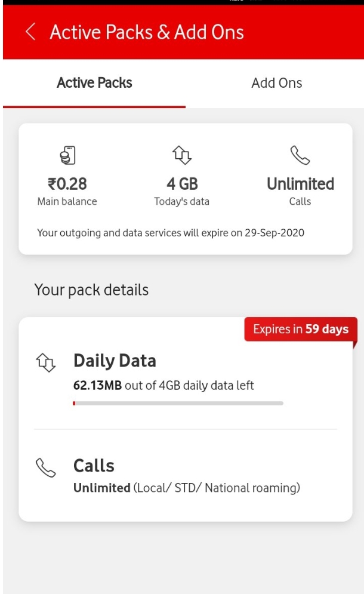Tap the 4 GB today's data value
Screen dimensions: 364x594
point(182,184)
